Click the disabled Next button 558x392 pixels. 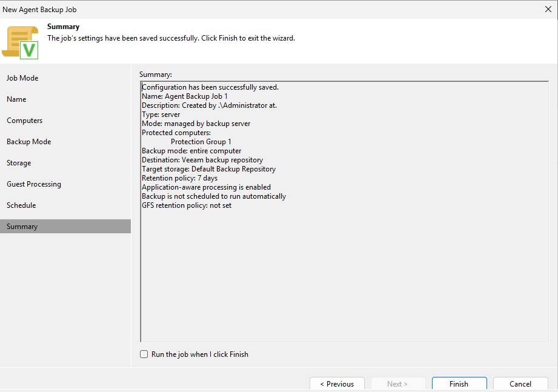398,384
